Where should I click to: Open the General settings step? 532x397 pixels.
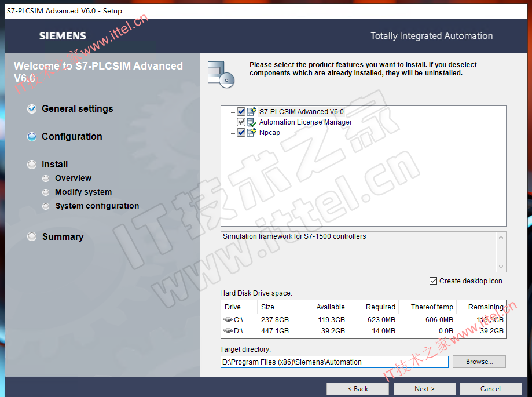tap(78, 109)
